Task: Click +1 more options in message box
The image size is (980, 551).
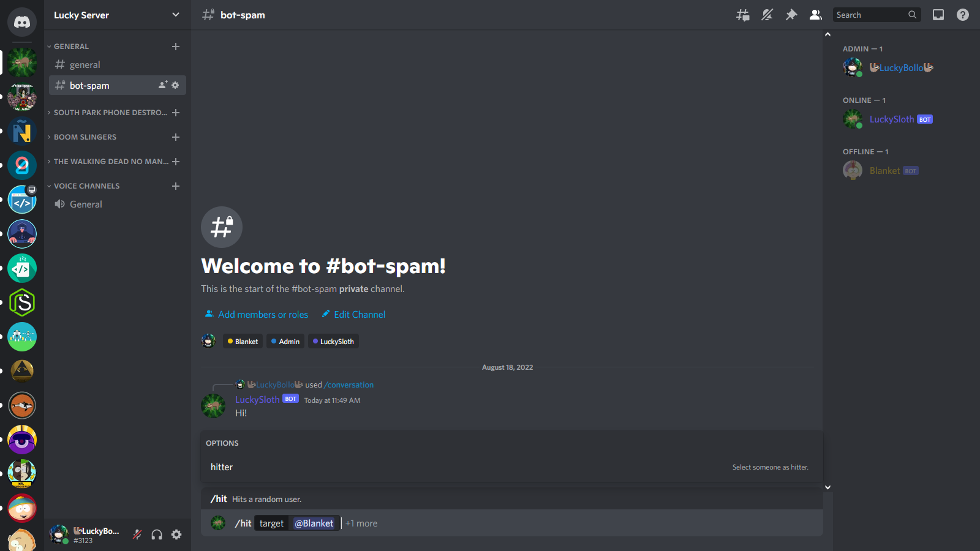Action: tap(361, 523)
